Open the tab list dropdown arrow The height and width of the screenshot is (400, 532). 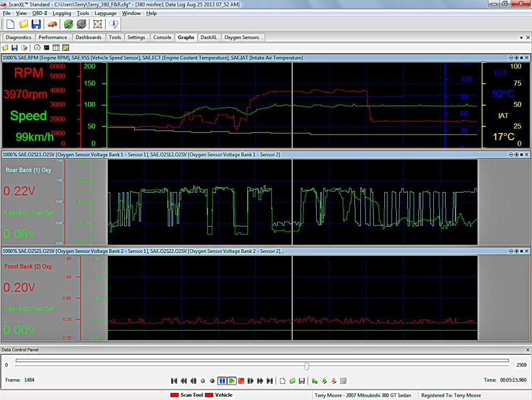[521, 38]
